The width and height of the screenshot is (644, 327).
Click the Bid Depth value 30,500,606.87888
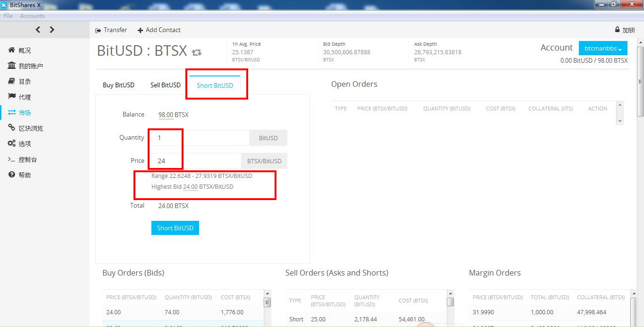(347, 52)
